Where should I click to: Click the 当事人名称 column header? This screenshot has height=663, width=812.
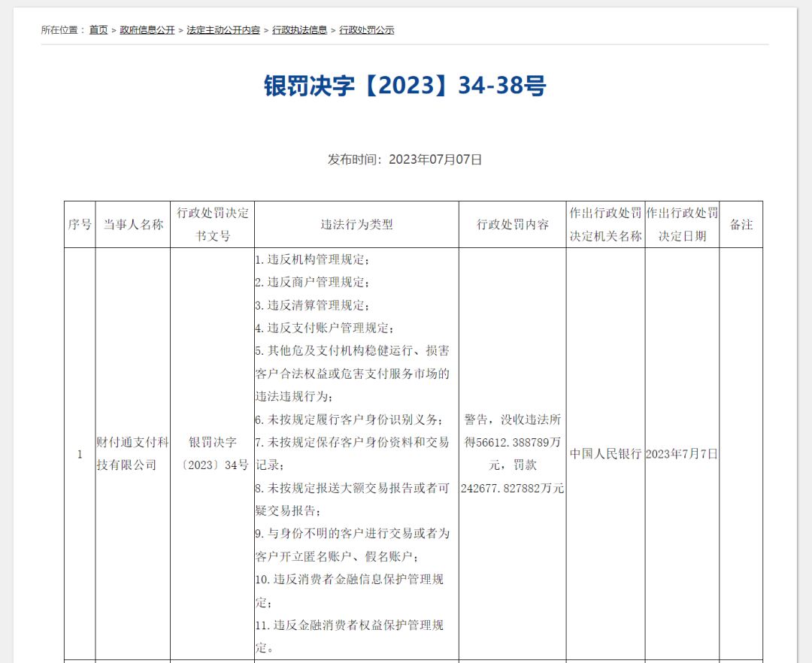tap(133, 225)
